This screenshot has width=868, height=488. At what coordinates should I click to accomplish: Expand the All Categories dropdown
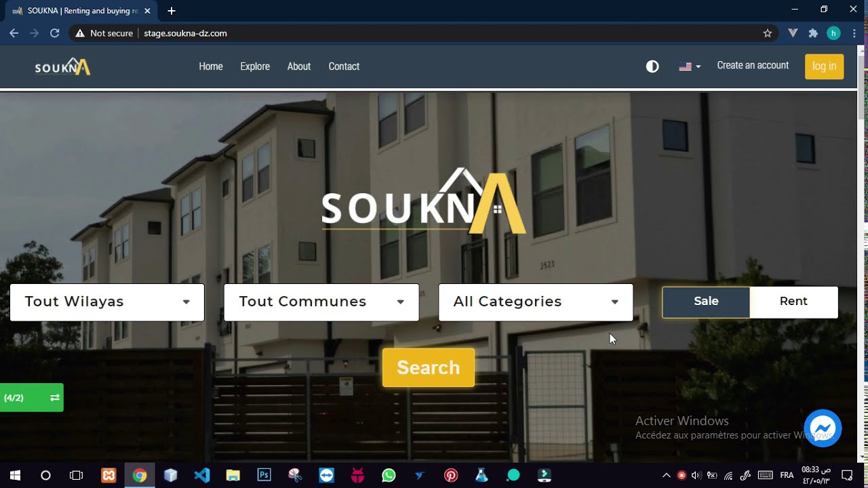(536, 302)
